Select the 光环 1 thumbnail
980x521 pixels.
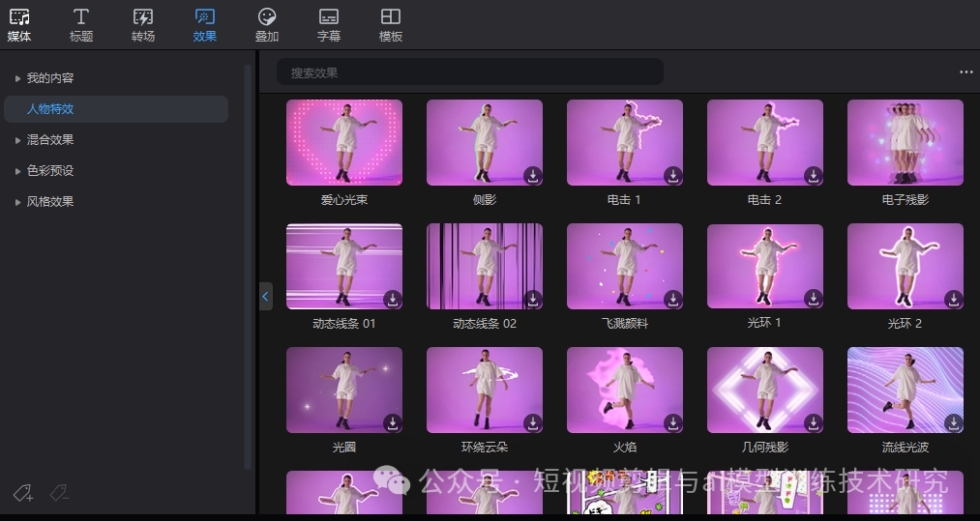coord(765,266)
